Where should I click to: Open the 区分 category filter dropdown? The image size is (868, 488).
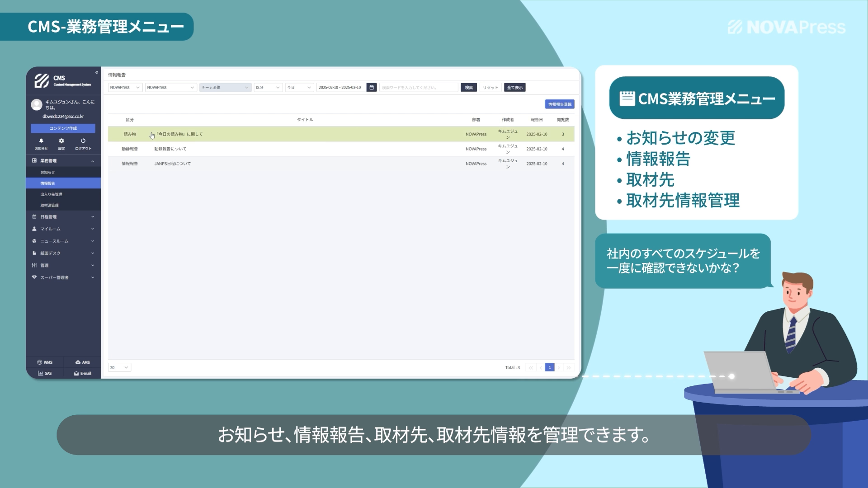[268, 87]
